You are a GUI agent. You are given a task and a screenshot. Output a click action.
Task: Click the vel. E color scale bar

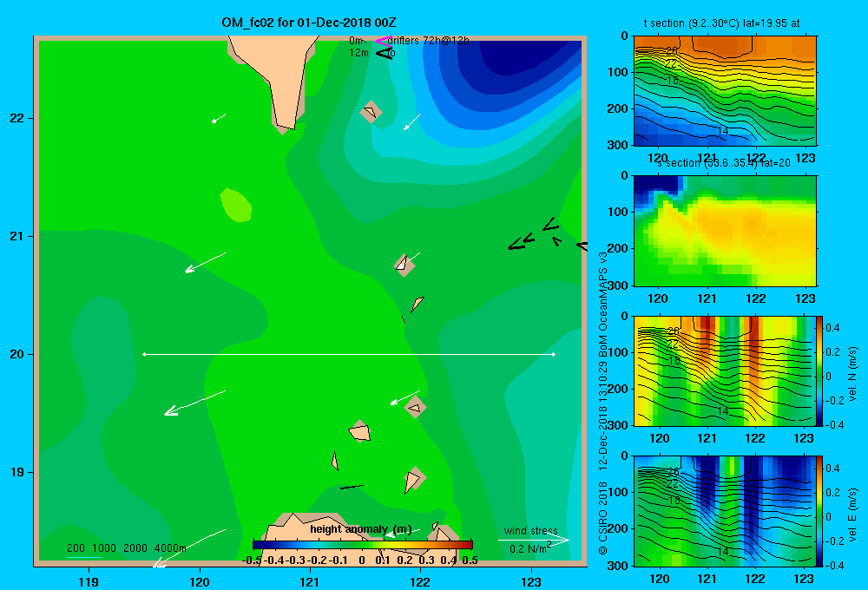[x=819, y=511]
